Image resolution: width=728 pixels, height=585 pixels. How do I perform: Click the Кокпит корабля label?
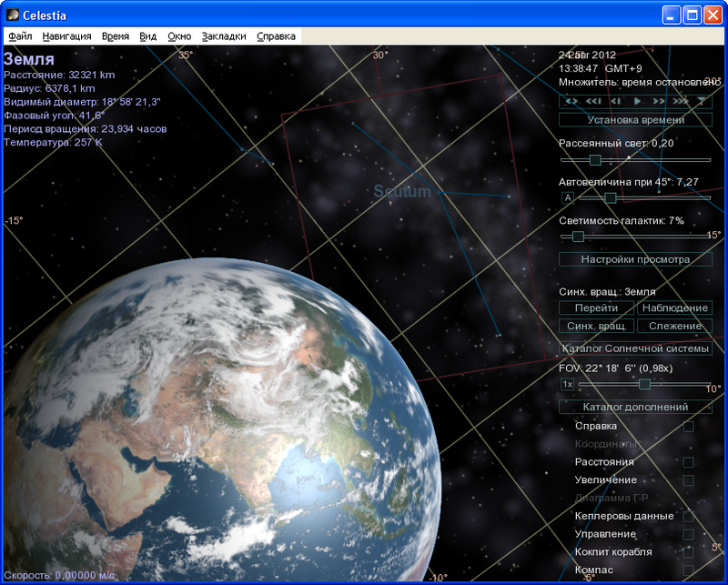[613, 552]
